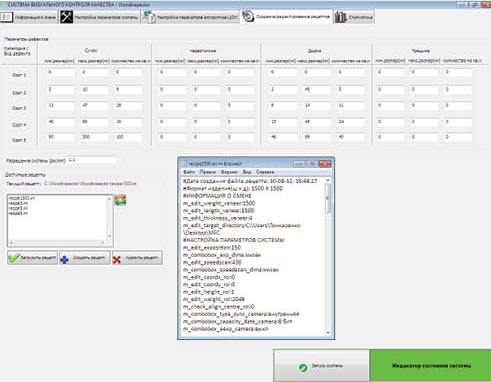Screen dimensions: 491x382
Task: Click the Notepad vertical scrollbar down arrow
Action: pyautogui.click(x=328, y=332)
